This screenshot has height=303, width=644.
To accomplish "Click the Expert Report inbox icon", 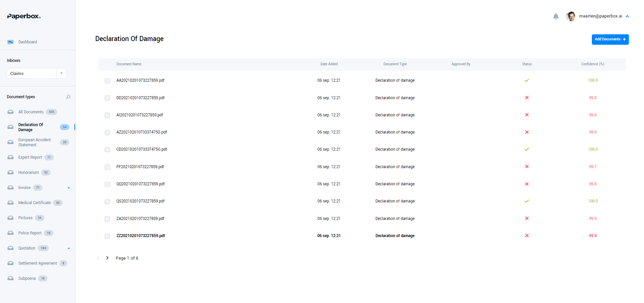I will (x=10, y=157).
